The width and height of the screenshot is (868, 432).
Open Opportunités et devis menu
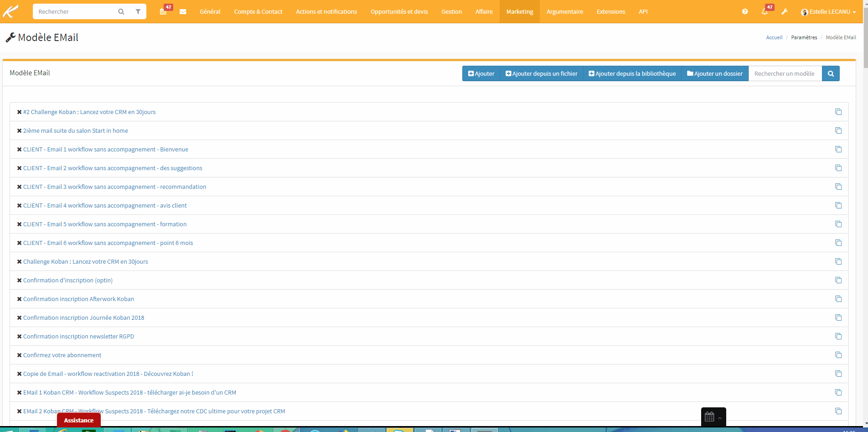(x=399, y=11)
